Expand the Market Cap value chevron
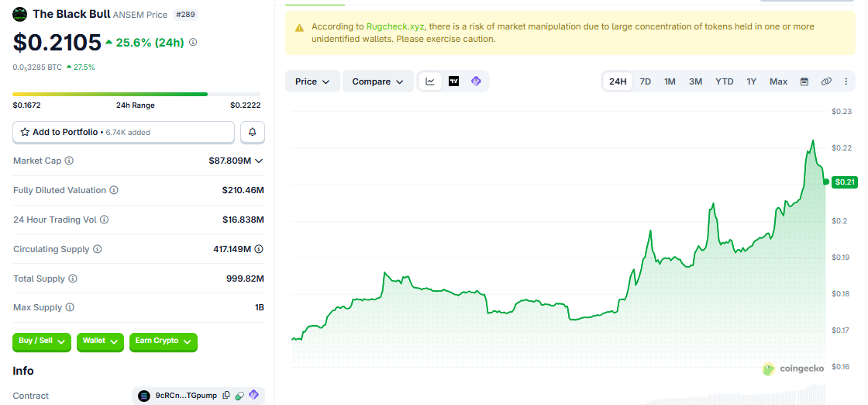Screen dimensions: 868x405 [259, 161]
